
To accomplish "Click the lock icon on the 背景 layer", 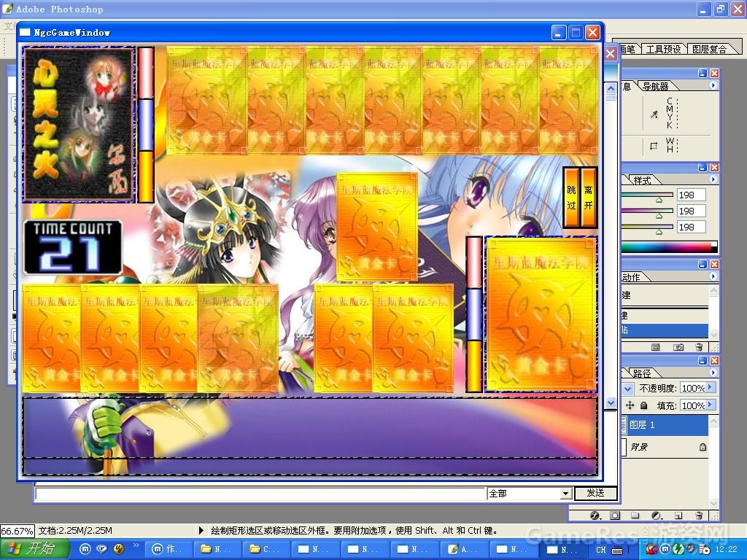I will [703, 447].
